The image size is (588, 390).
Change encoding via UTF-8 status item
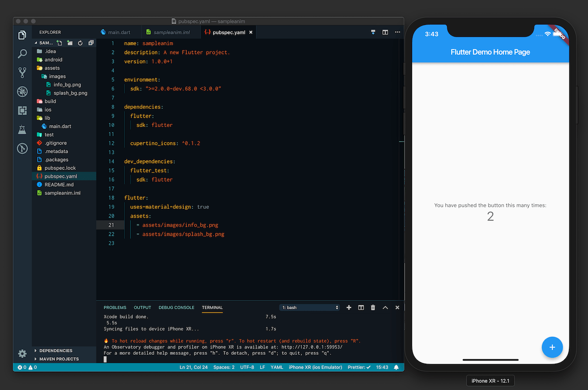click(x=247, y=367)
